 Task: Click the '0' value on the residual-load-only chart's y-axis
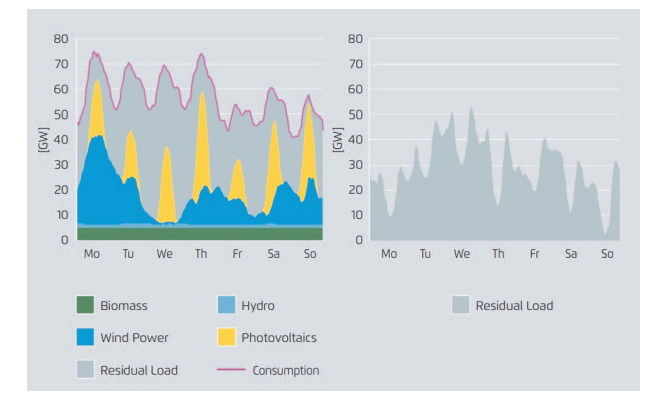tap(359, 240)
